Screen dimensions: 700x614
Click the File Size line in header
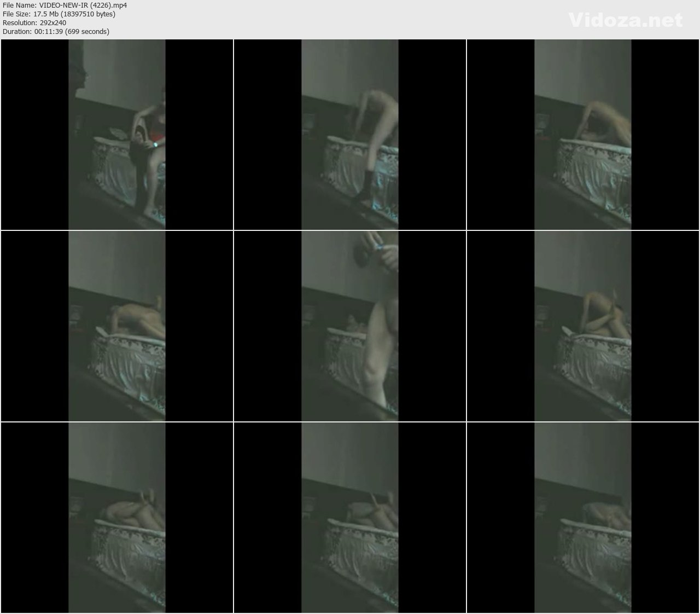[x=59, y=14]
